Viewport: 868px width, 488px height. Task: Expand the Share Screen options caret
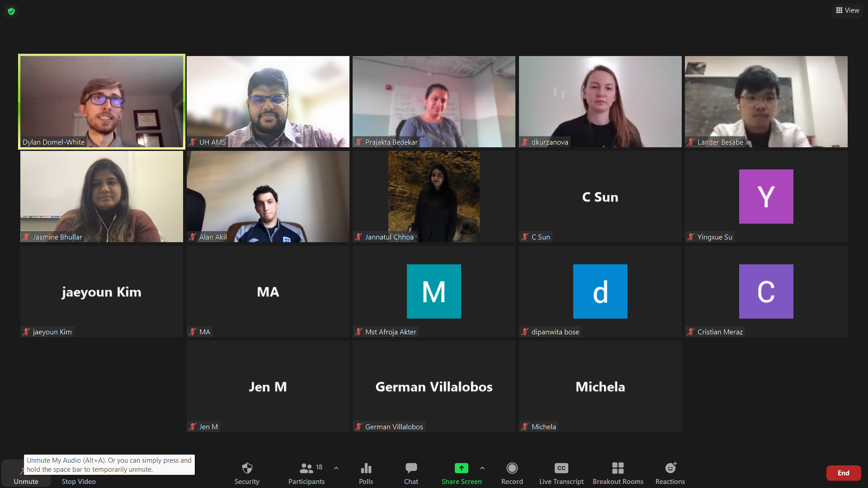coord(482,468)
